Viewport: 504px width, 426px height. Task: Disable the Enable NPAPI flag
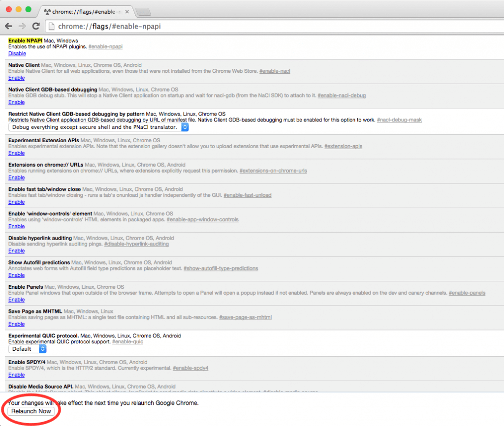click(17, 53)
